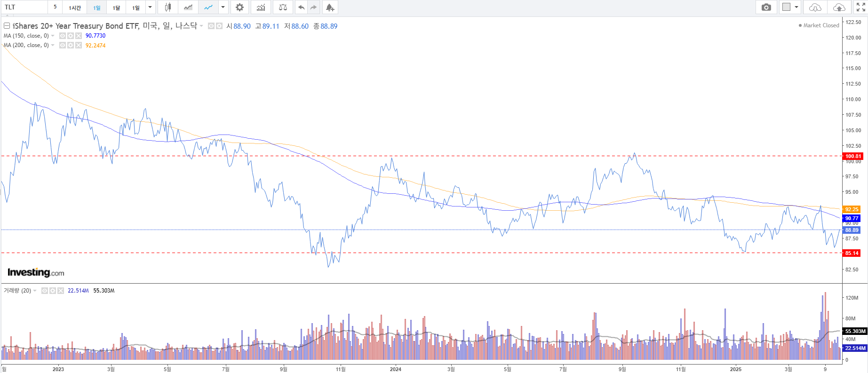
Task: Redo the chart action
Action: tap(313, 7)
